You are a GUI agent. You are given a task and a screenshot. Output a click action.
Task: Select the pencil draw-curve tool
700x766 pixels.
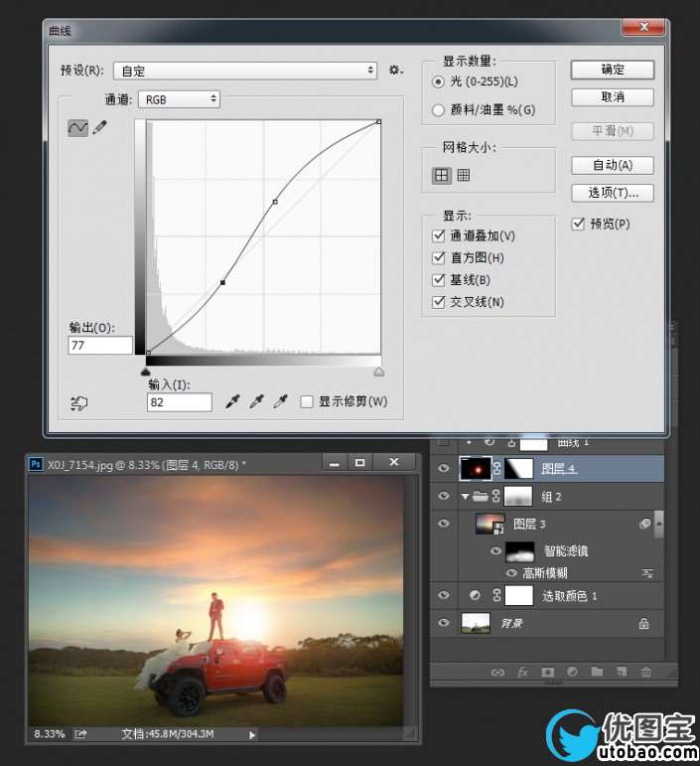(99, 128)
